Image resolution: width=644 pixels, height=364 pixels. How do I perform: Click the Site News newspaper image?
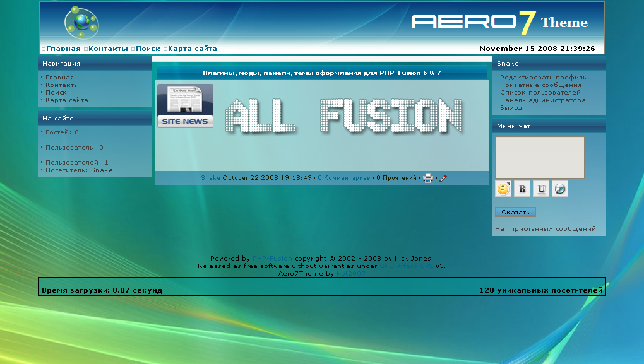tap(185, 106)
